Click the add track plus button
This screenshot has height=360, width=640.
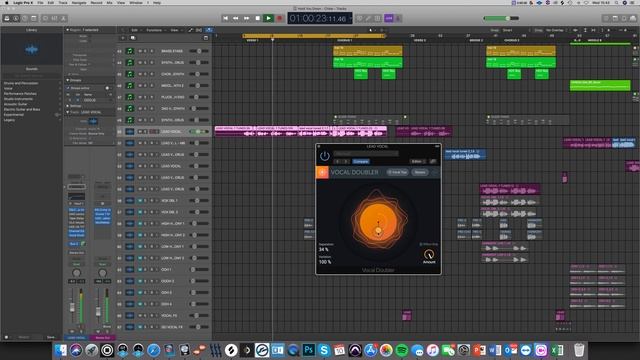[x=123, y=38]
